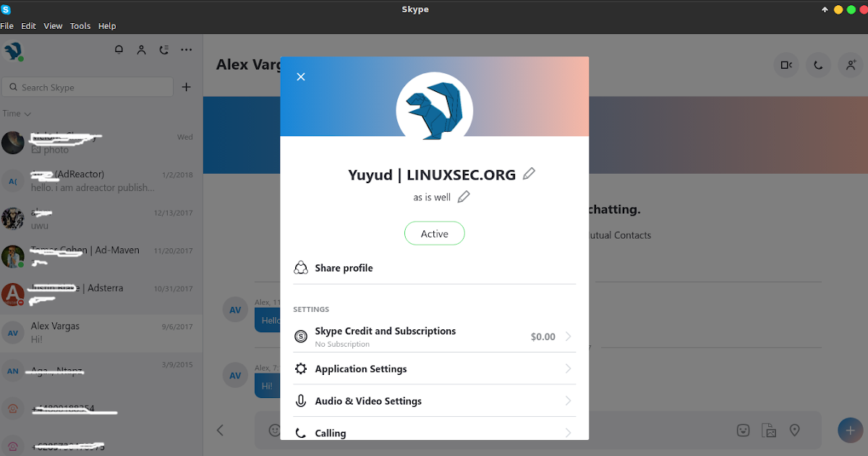Open the notifications bell in the sidebar

click(119, 50)
